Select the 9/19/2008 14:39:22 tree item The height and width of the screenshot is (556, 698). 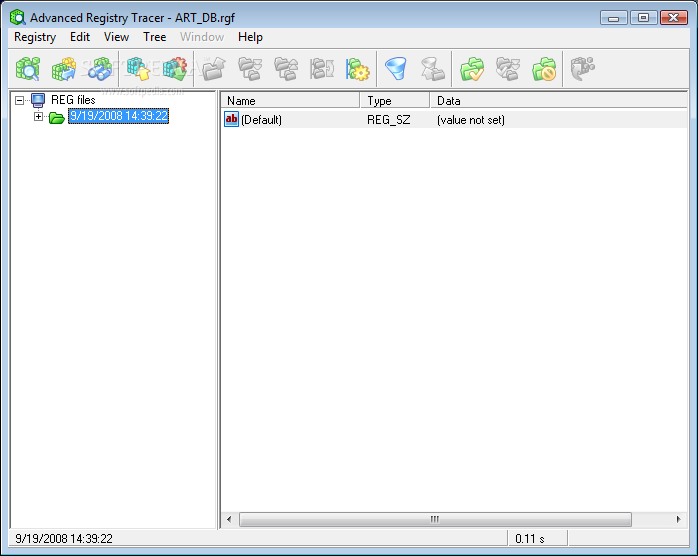[x=118, y=116]
